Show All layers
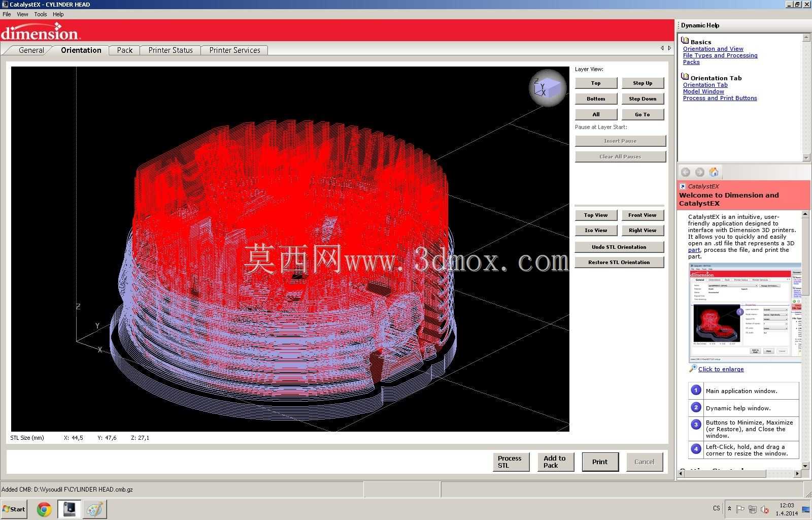 click(596, 115)
